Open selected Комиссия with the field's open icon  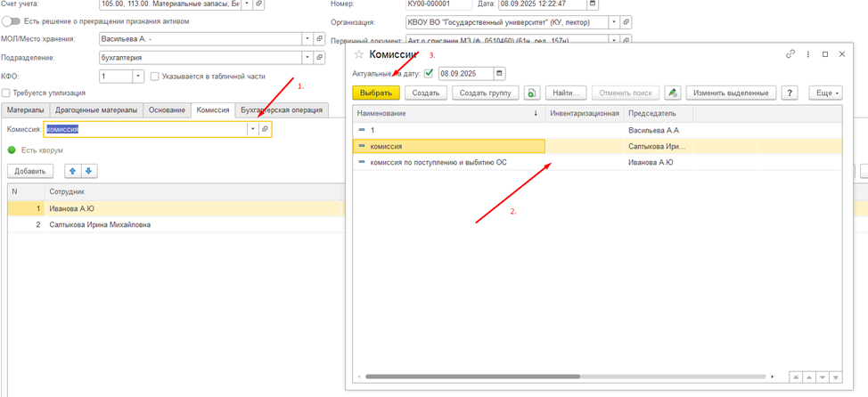pyautogui.click(x=266, y=129)
